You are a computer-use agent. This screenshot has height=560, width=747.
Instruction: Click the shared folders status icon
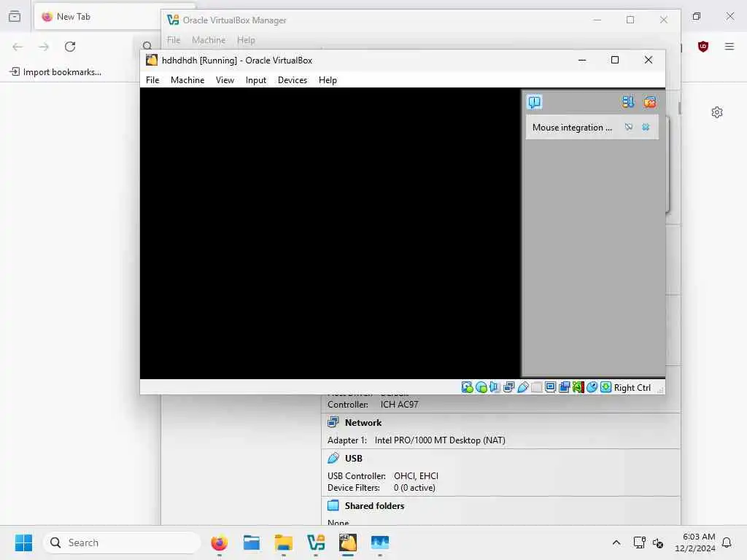point(536,387)
